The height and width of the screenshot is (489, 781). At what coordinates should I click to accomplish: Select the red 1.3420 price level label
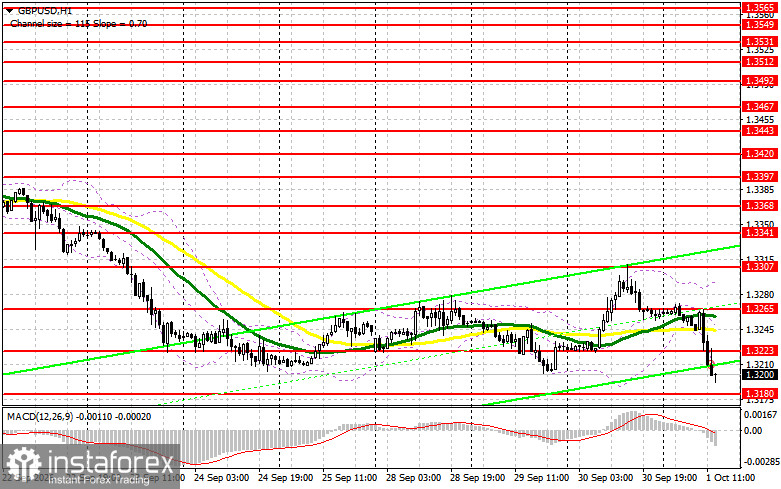759,154
